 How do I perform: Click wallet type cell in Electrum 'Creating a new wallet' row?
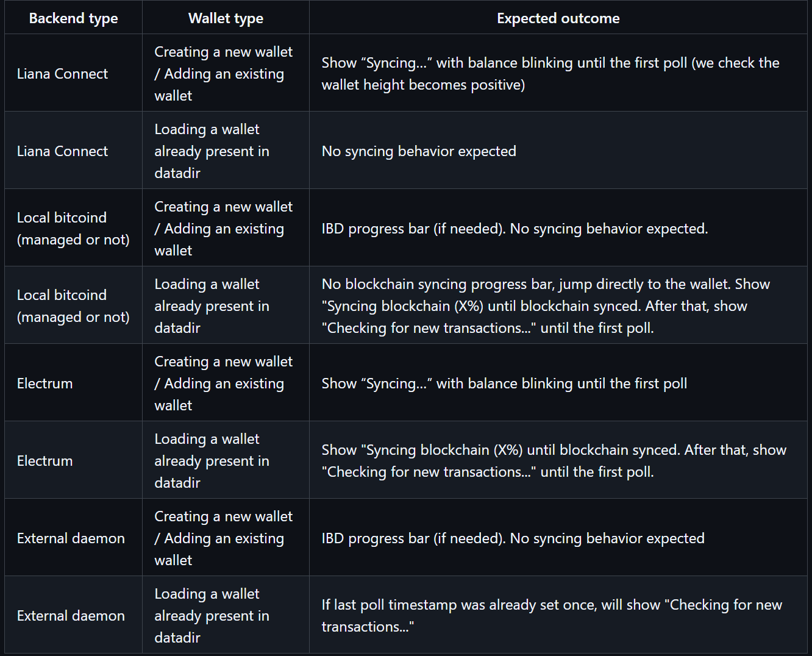[x=226, y=383]
